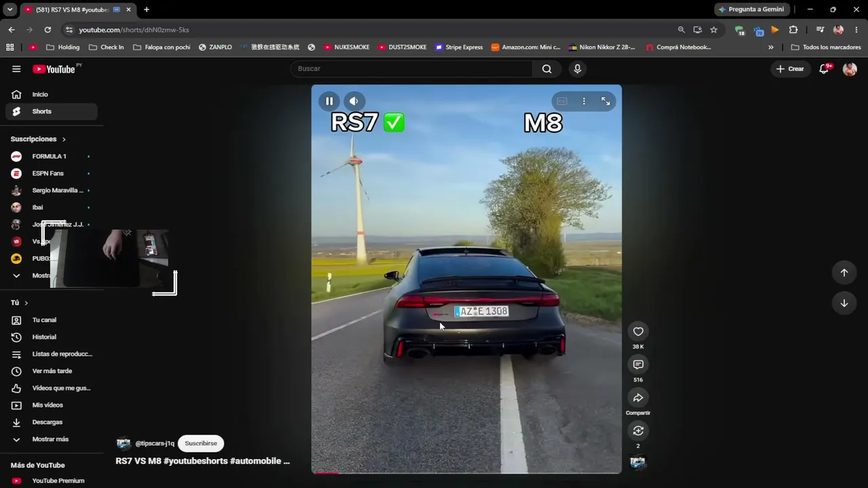Click the Pregunta a Gemini button
Viewport: 868px width, 488px height.
point(751,9)
